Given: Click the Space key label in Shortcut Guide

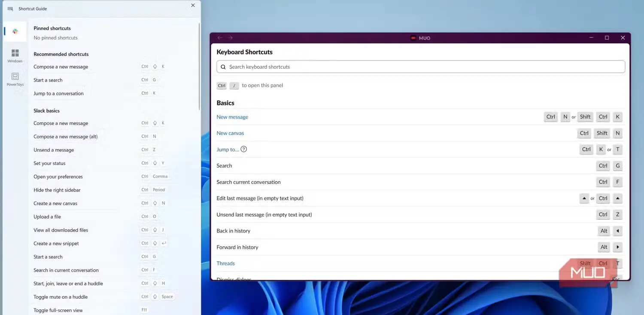Looking at the screenshot, I should tap(167, 297).
